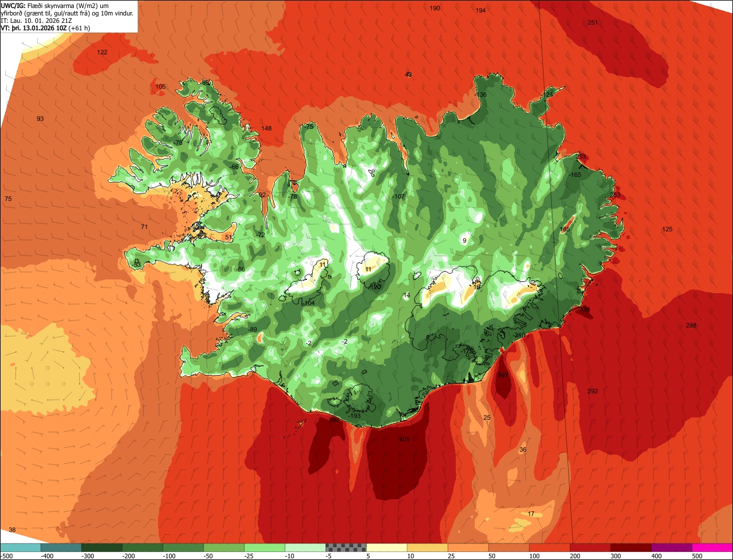Click the '-107' value in north Iceland
The image size is (733, 560).
coord(399,196)
